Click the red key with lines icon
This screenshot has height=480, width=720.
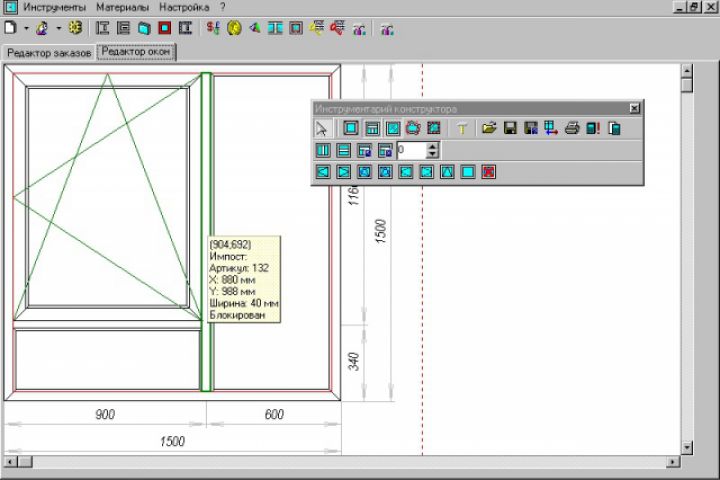click(x=338, y=28)
